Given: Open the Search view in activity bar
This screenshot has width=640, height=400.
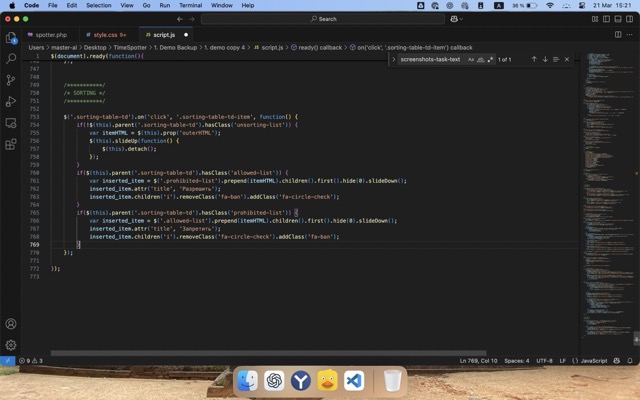Looking at the screenshot, I should click(11, 59).
